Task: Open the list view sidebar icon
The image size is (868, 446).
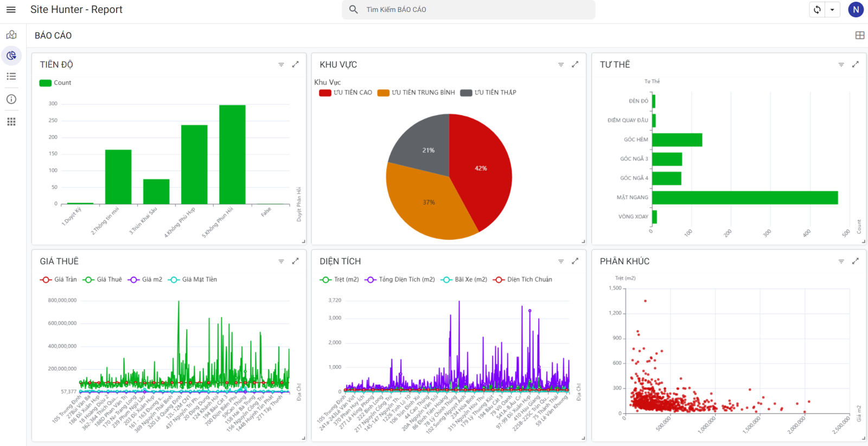Action: tap(11, 77)
